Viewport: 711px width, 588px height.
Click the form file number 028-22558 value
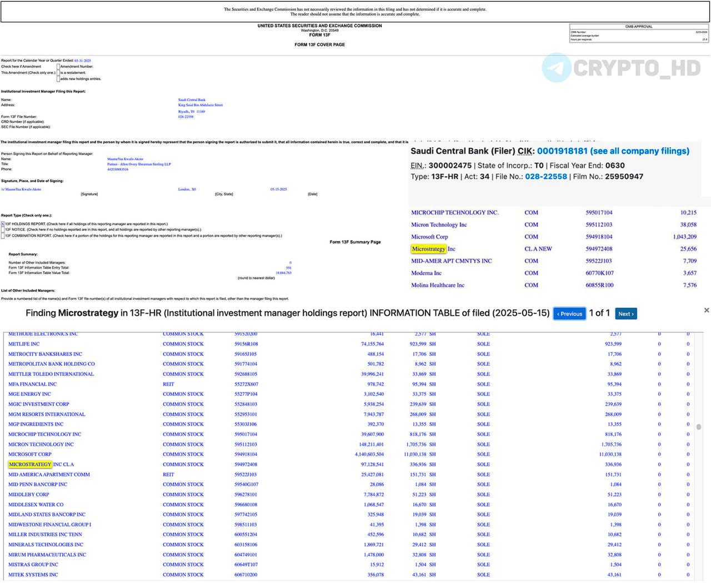(186, 117)
